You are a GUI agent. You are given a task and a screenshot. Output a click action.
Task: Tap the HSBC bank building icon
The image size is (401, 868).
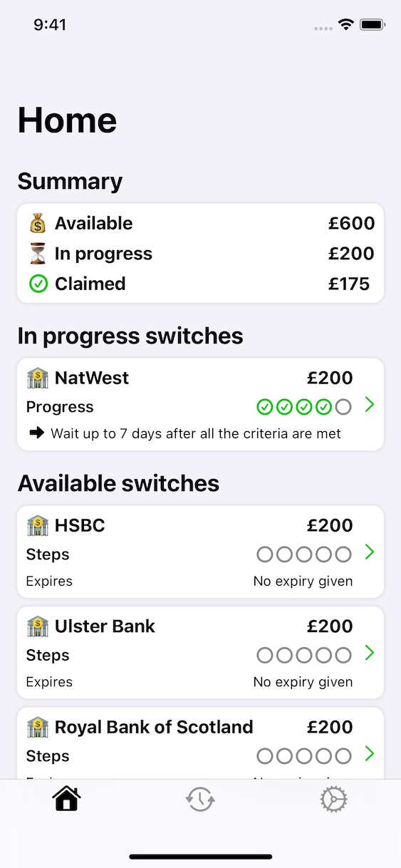[38, 525]
